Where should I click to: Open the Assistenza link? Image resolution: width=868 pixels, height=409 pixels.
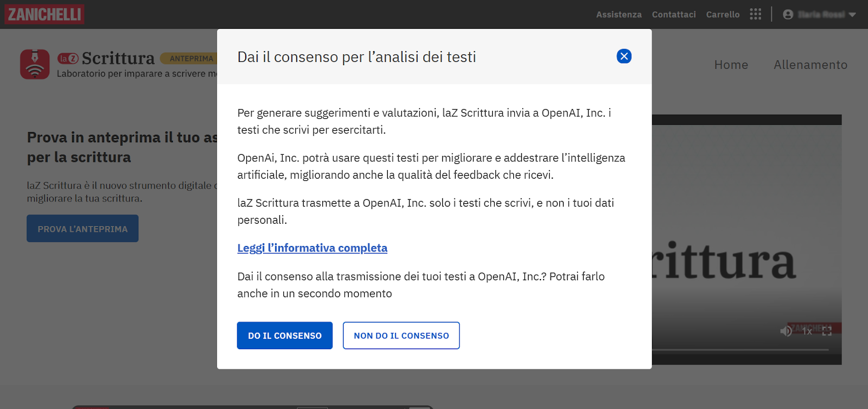(x=619, y=15)
